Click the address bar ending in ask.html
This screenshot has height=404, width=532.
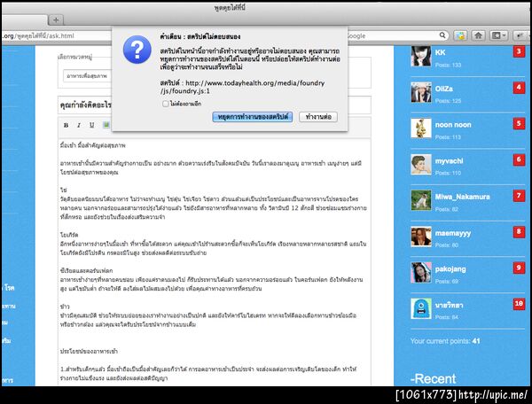coord(56,35)
